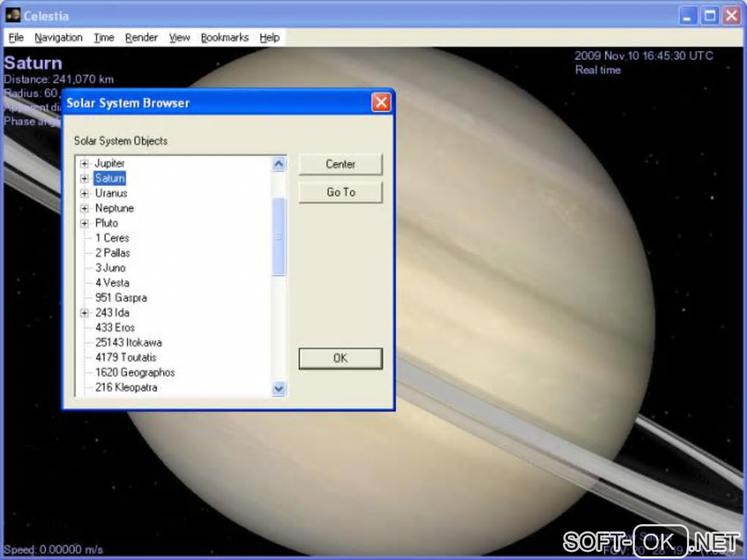Open the Time menu

click(x=103, y=37)
